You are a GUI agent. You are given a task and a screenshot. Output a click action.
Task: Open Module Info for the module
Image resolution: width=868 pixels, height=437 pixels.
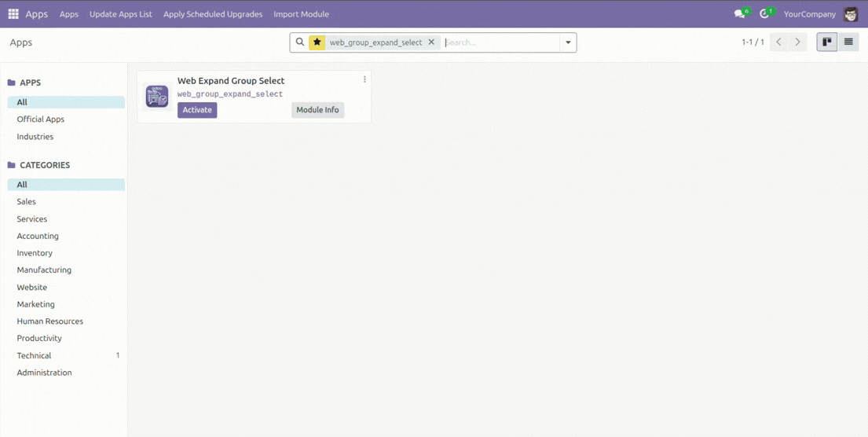(x=318, y=110)
